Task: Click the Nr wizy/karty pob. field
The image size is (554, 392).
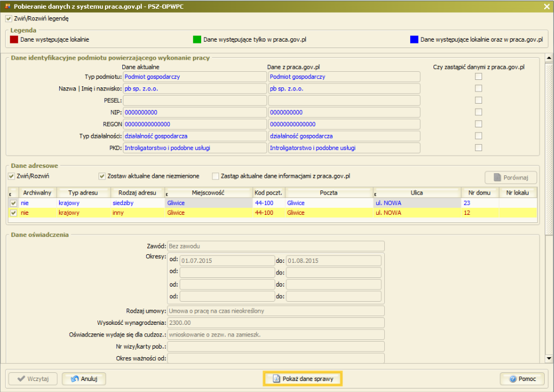Action: pyautogui.click(x=276, y=346)
